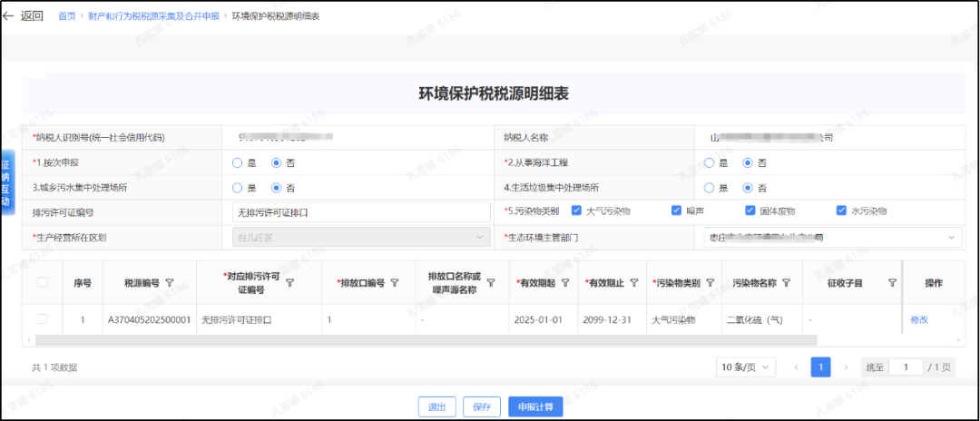Click 环境保护税税源明细表 breadcrumb text

pyautogui.click(x=276, y=16)
